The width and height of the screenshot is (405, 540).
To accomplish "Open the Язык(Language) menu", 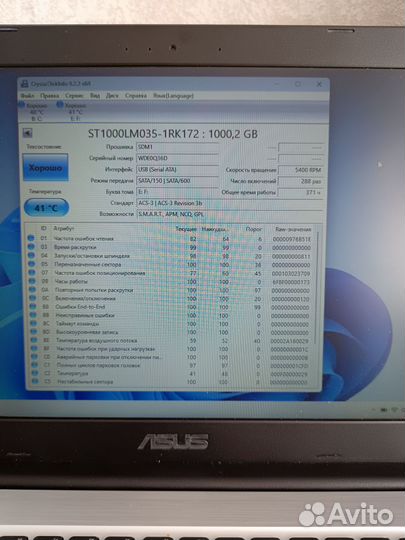I will [x=173, y=96].
